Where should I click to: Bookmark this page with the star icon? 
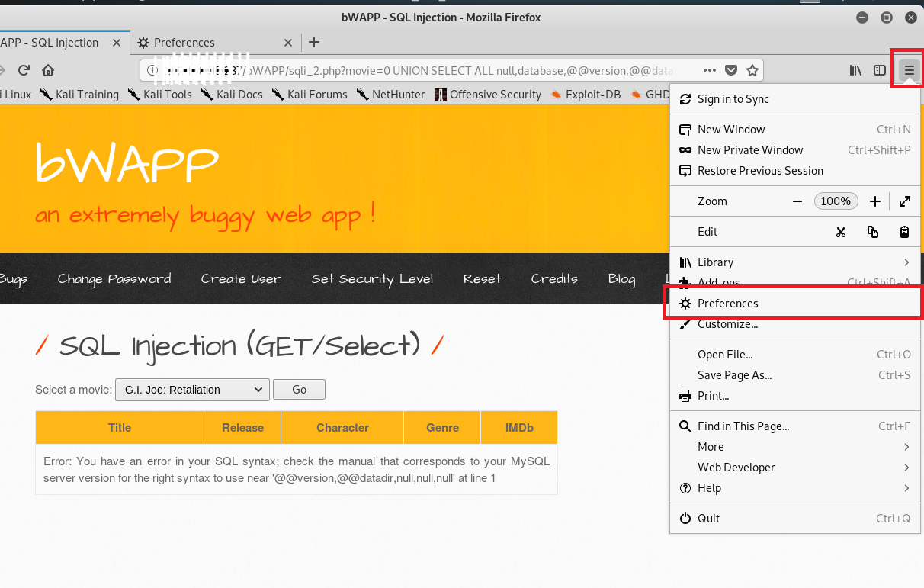click(752, 70)
